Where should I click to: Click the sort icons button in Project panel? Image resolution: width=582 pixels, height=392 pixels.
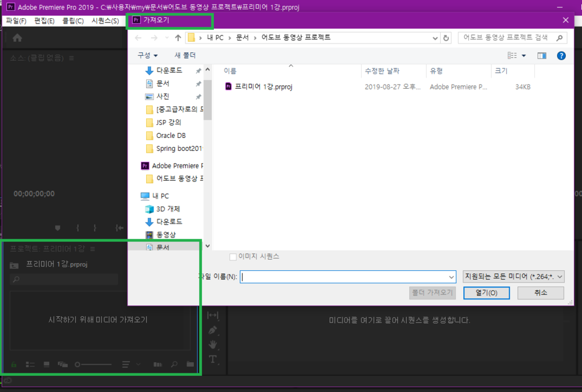[126, 365]
